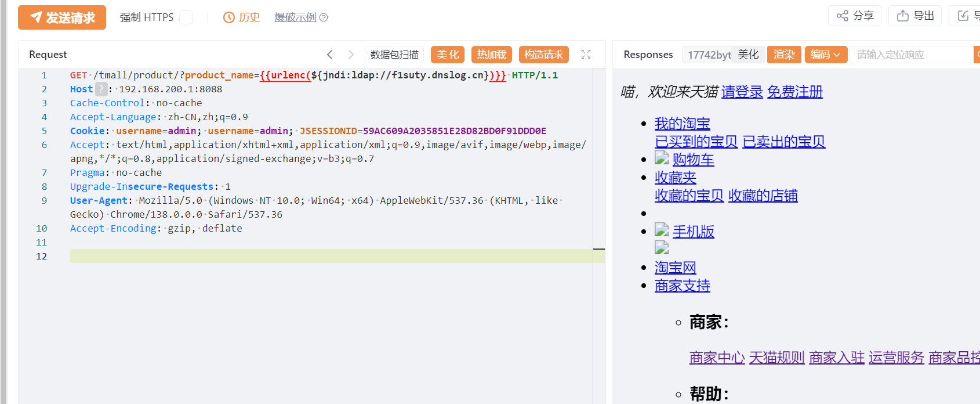The image size is (980, 404).
Task: Open the 请登录 login link
Action: [742, 92]
